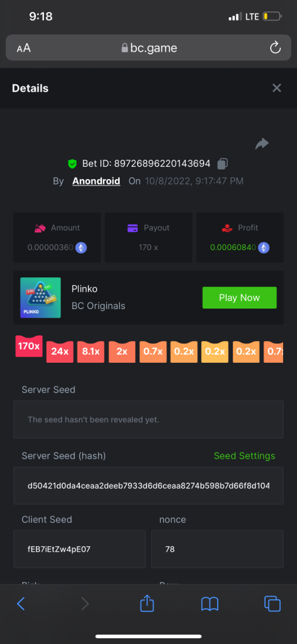Viewport: 297px width, 644px height.
Task: Tap the Server Seed hash field
Action: tap(148, 486)
